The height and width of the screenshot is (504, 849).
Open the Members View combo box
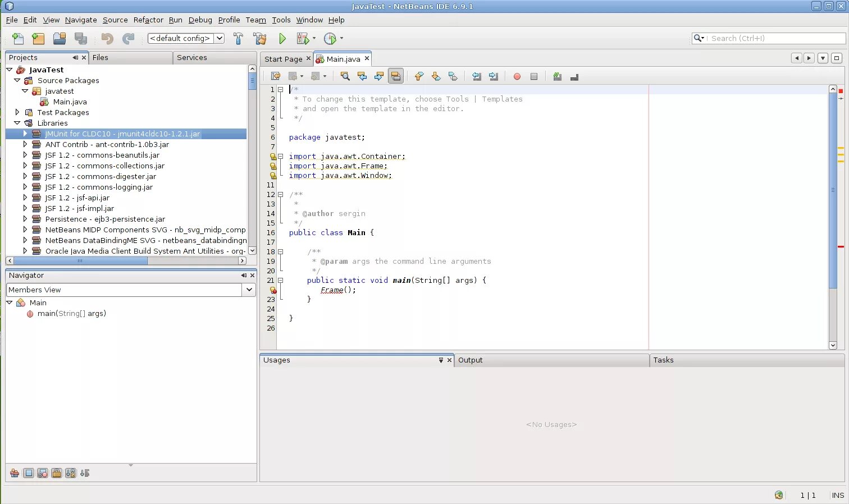(249, 290)
